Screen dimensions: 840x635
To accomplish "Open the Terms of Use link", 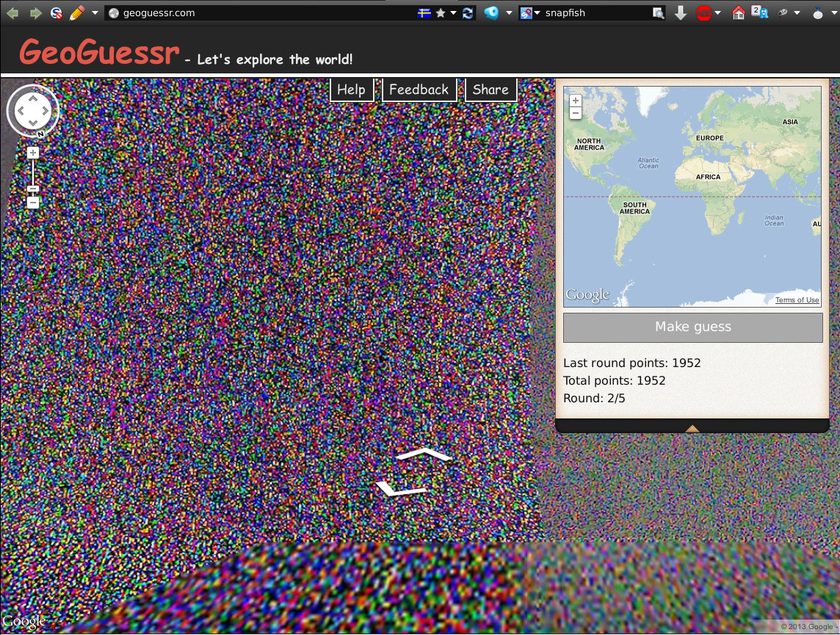I will pyautogui.click(x=797, y=300).
